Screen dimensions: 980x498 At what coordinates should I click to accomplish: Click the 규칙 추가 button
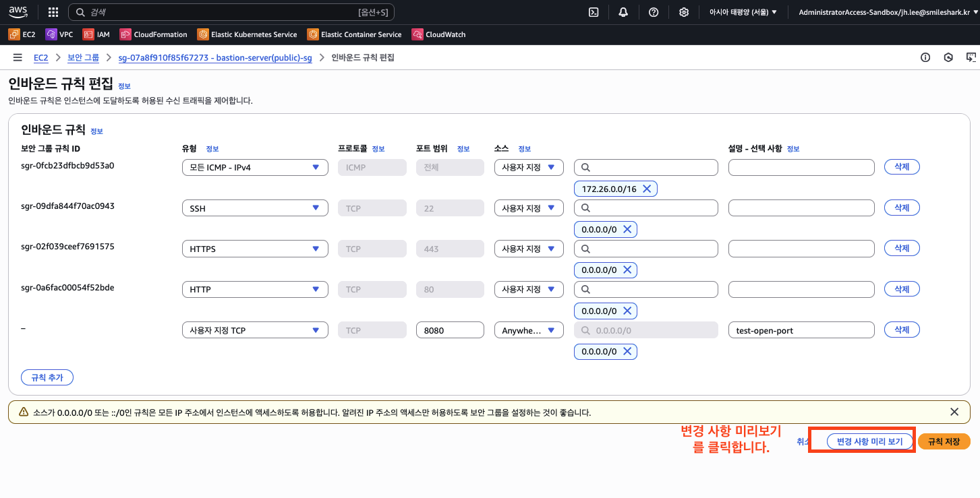(47, 377)
